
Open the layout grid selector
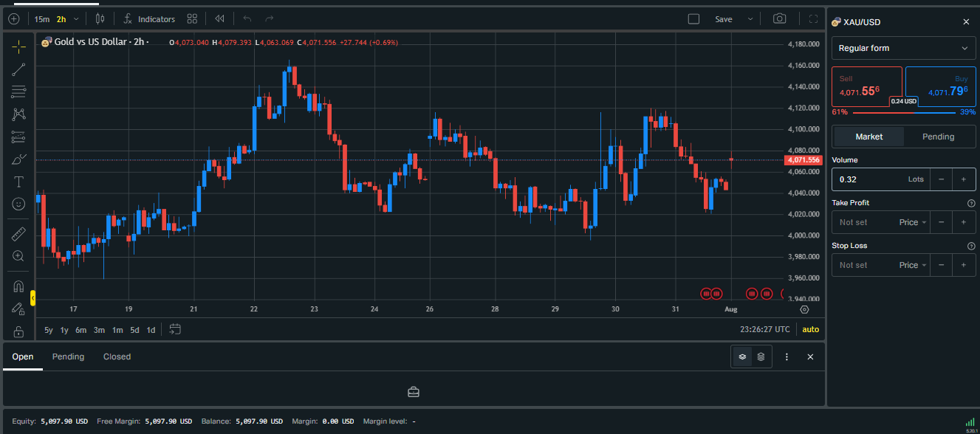pos(192,19)
